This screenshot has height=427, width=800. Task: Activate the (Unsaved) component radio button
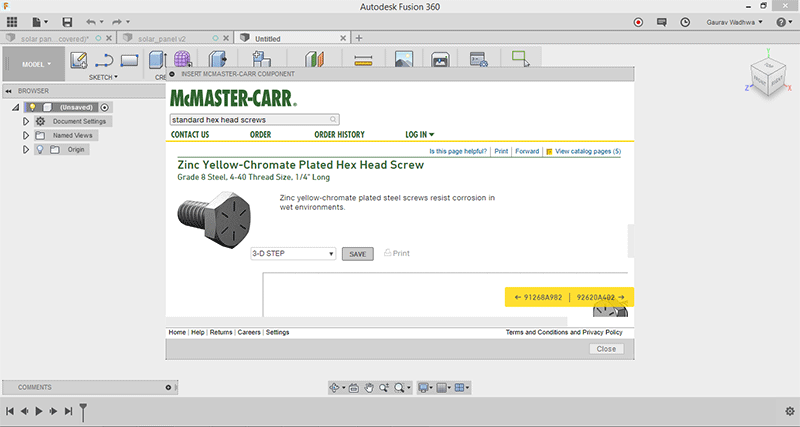pyautogui.click(x=105, y=107)
